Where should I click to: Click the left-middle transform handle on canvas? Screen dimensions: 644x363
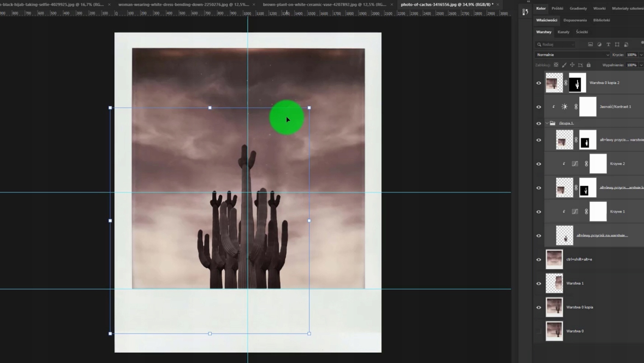110,221
